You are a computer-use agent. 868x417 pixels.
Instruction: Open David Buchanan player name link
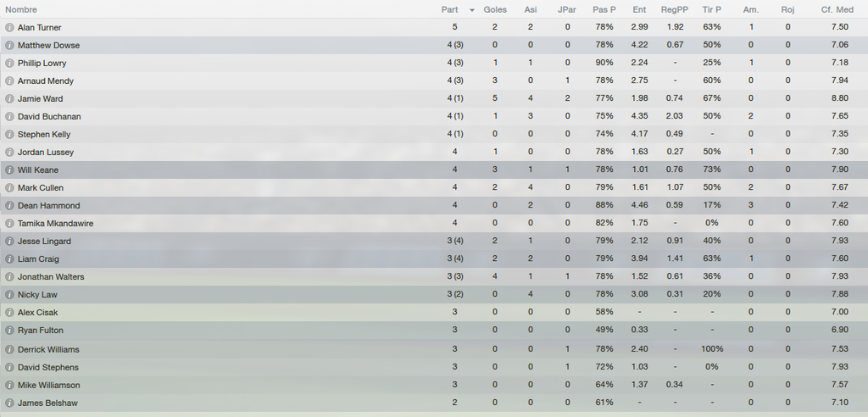click(x=49, y=117)
